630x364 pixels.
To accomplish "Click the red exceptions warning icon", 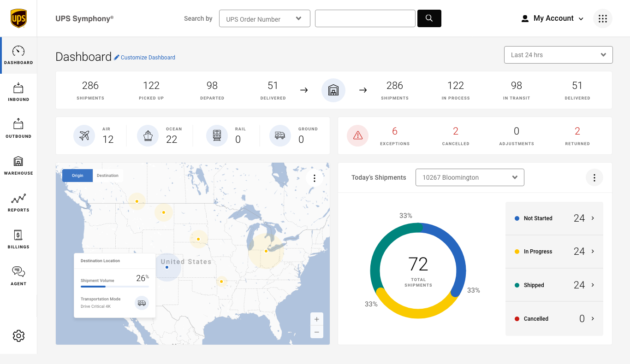I will pyautogui.click(x=358, y=135).
